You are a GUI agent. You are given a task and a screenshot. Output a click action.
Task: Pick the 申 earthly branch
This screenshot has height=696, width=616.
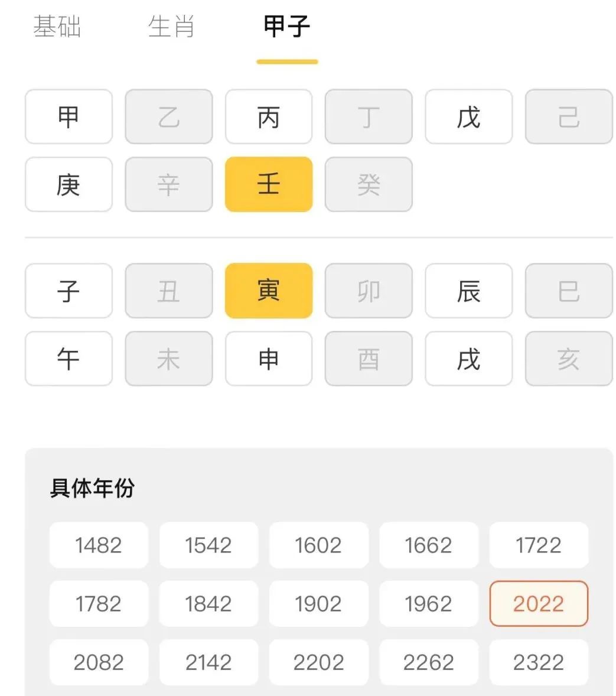[x=269, y=359]
